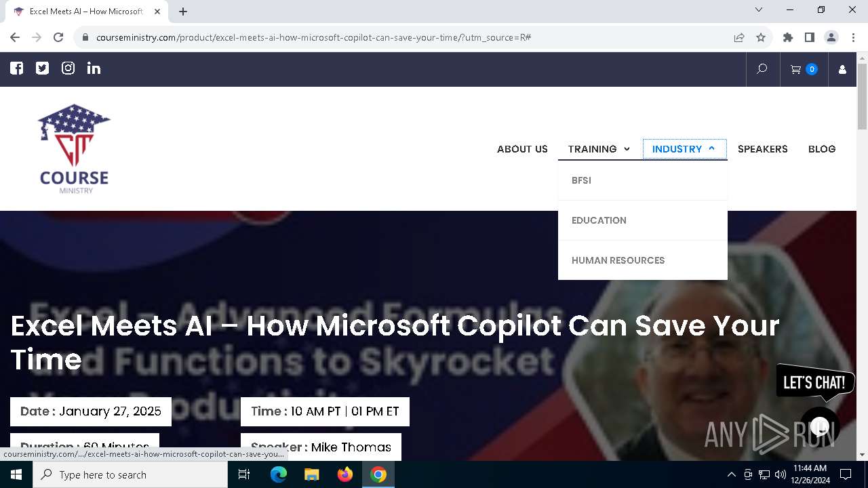868x488 pixels.
Task: Share this page from address bar
Action: (x=739, y=37)
